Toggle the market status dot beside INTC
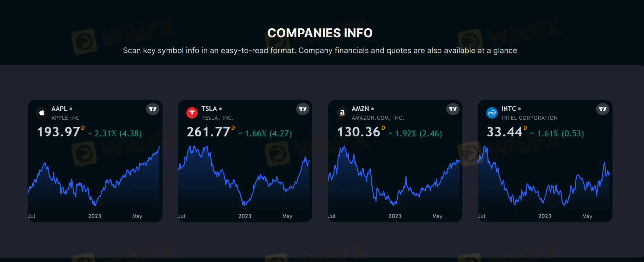644x262 pixels. click(520, 109)
